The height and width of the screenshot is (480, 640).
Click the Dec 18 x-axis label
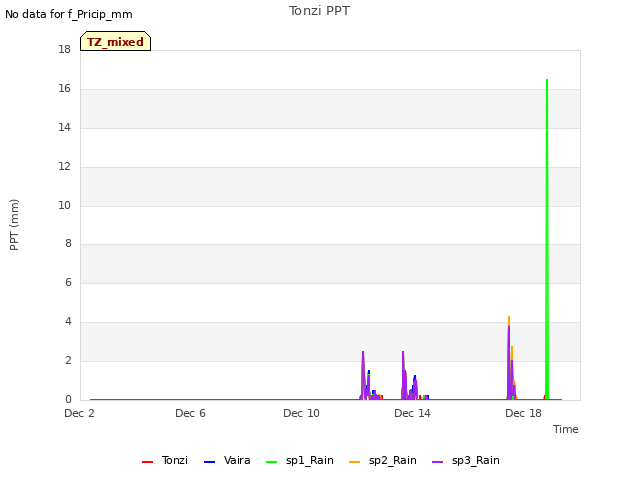coord(523,413)
